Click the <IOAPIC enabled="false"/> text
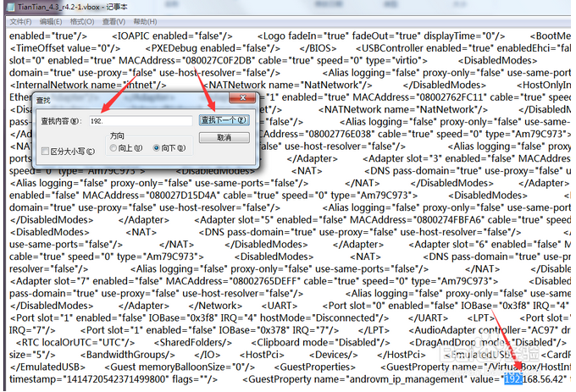The width and height of the screenshot is (576, 392). tap(172, 36)
